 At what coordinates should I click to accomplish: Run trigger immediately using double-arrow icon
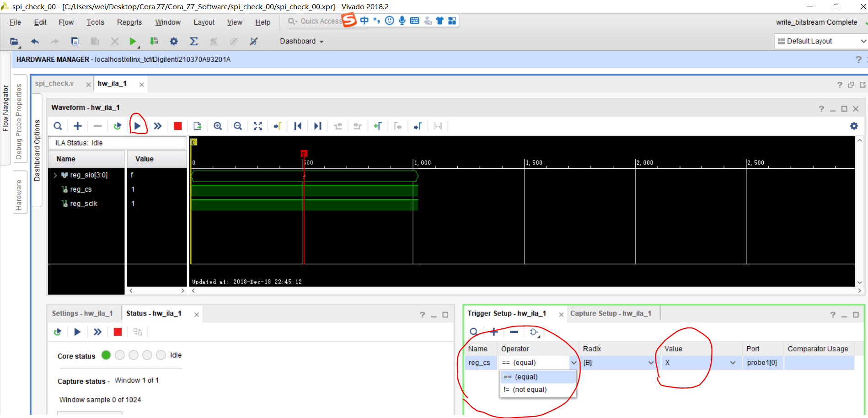(158, 126)
